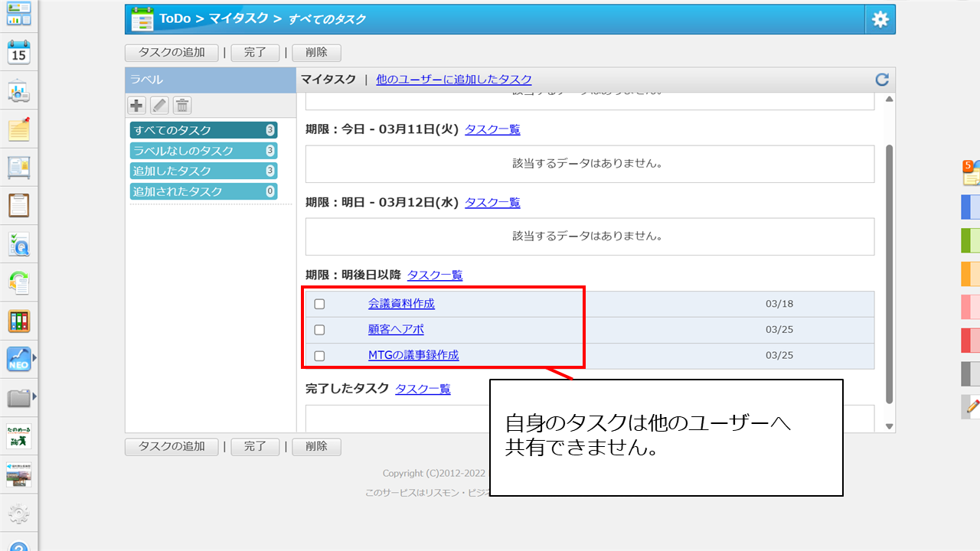Open the sticky notes icon with badge 5
This screenshot has width=980, height=551.
click(971, 173)
